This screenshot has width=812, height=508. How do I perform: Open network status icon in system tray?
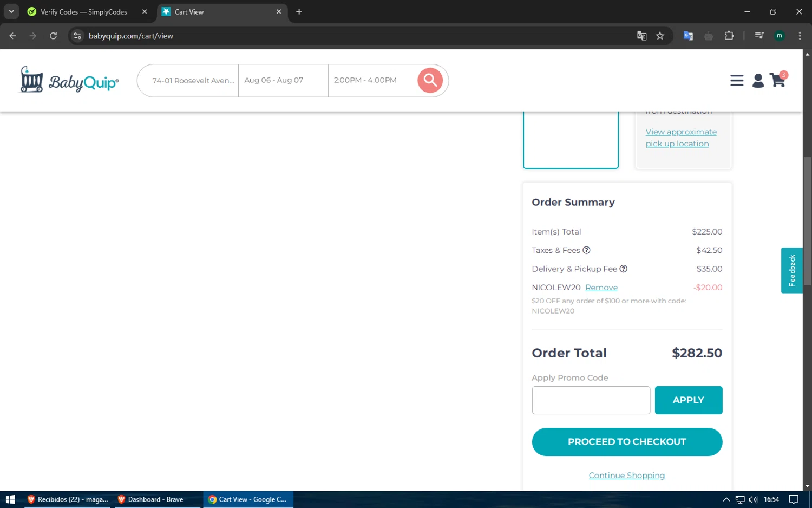739,499
